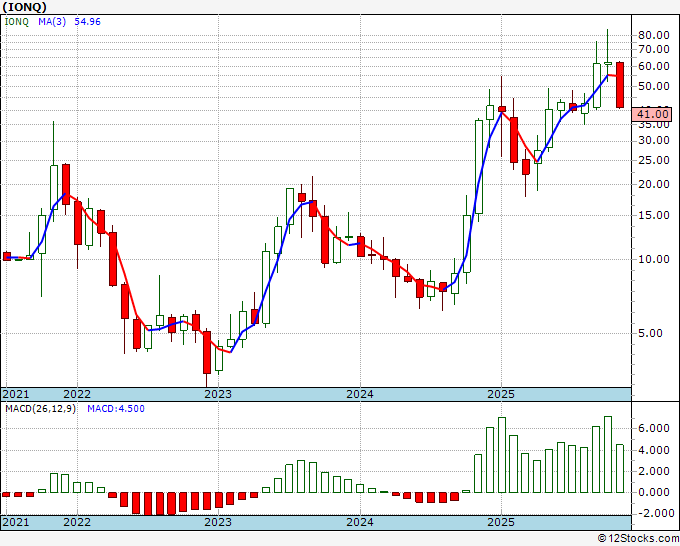This screenshot has width=680, height=546.
Task: Click the 25.00 price axis label
Action: [654, 160]
